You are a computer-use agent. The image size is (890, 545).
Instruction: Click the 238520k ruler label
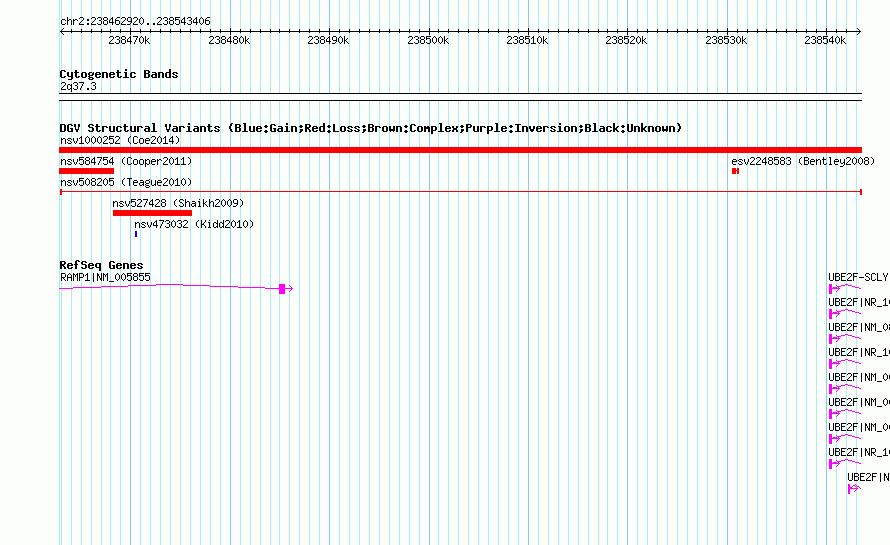626,40
